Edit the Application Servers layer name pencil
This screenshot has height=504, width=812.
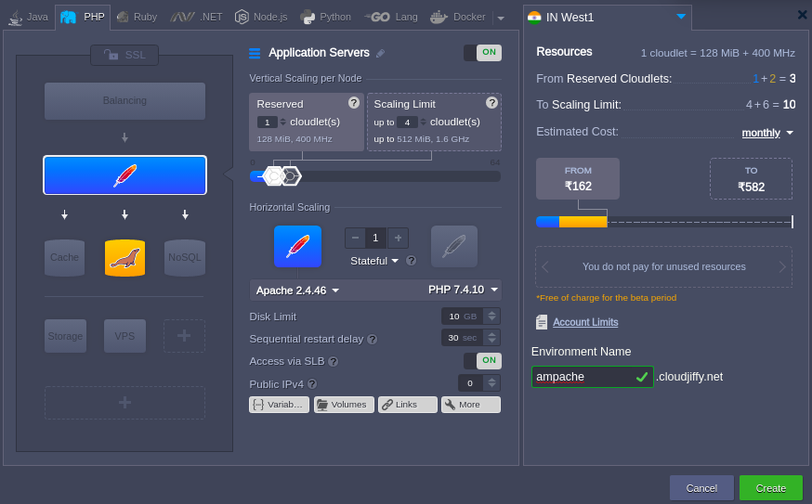point(380,53)
